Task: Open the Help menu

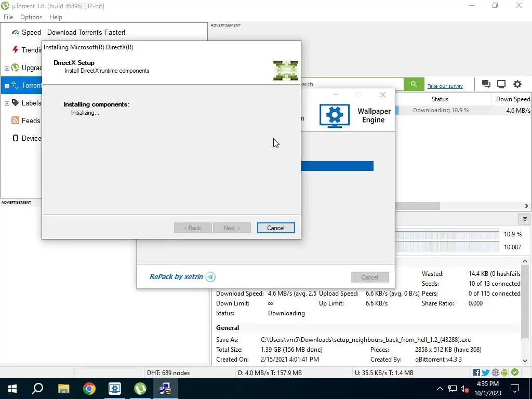Action: click(56, 17)
